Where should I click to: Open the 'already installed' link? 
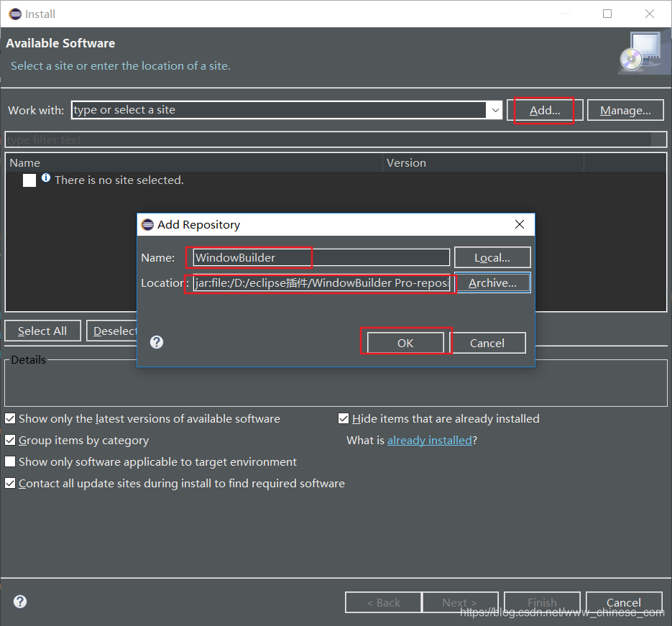click(429, 441)
